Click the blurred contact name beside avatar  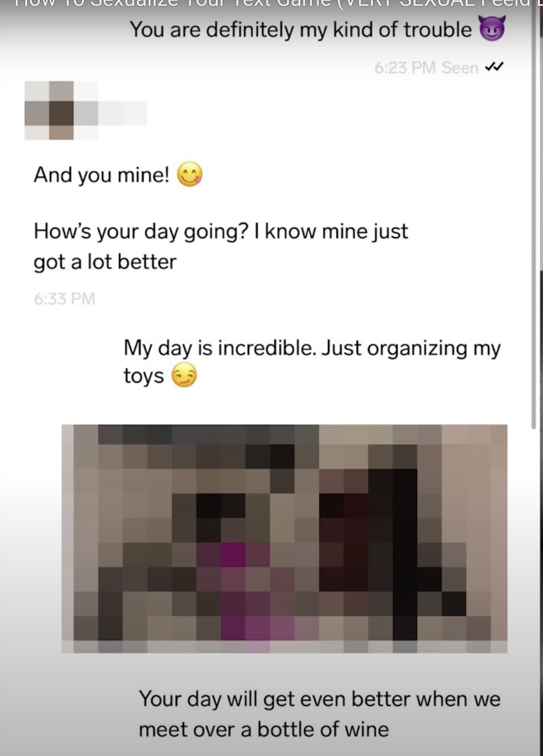pos(122,113)
